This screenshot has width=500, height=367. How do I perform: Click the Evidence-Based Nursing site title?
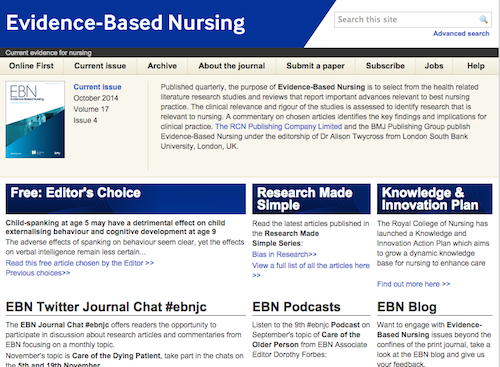pyautogui.click(x=125, y=23)
